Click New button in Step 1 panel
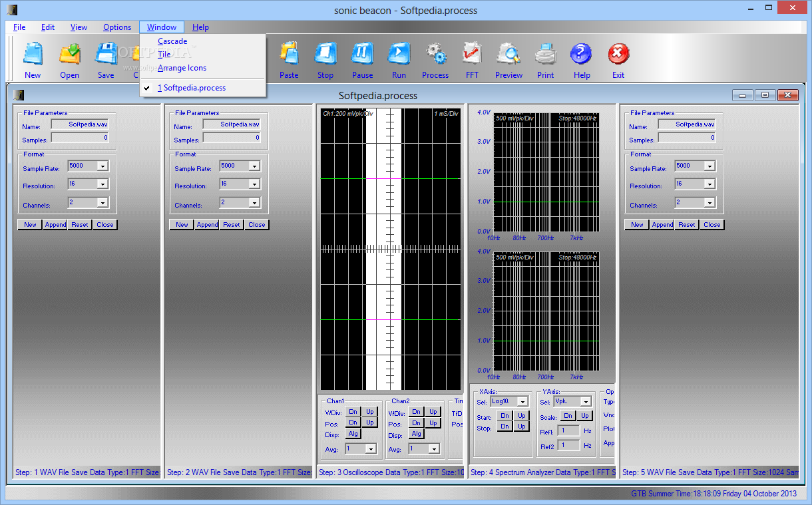This screenshot has width=812, height=505. 30,225
